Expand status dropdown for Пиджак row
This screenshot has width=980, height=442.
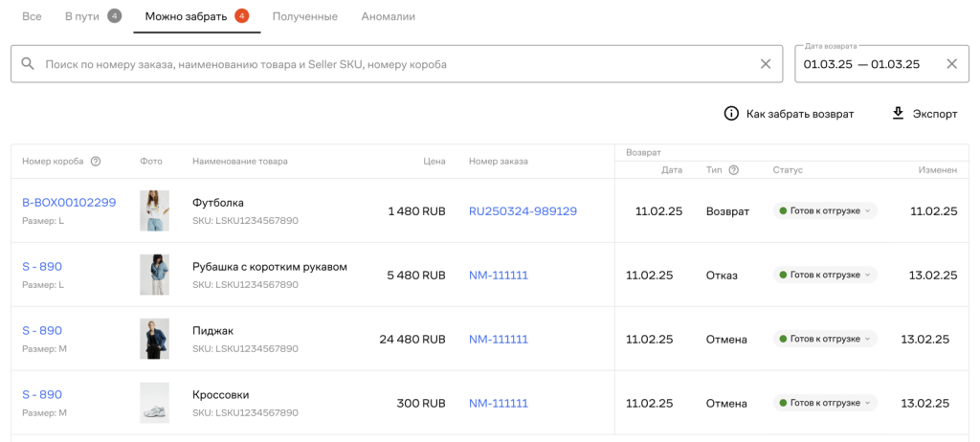(x=825, y=339)
